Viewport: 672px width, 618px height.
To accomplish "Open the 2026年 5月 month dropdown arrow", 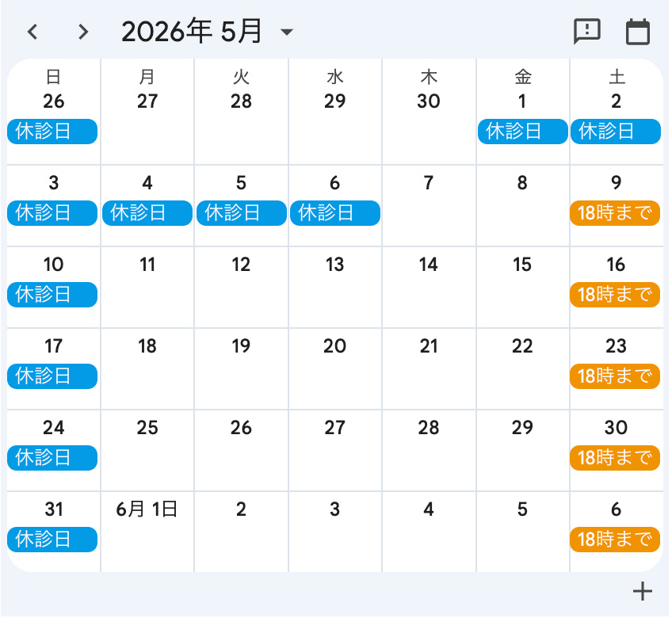I will point(286,32).
